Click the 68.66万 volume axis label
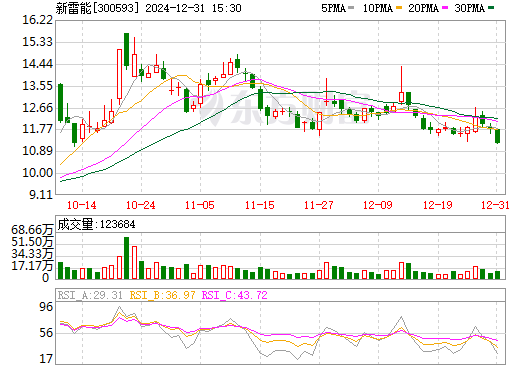 32,230
